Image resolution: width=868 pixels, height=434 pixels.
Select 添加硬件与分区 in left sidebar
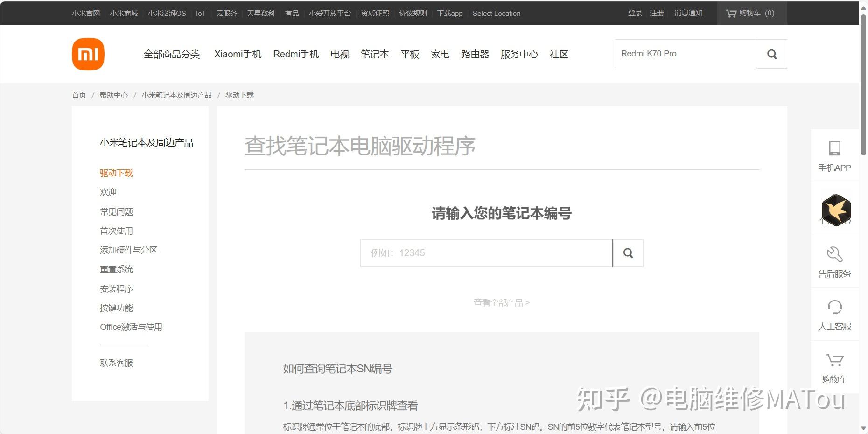click(128, 250)
